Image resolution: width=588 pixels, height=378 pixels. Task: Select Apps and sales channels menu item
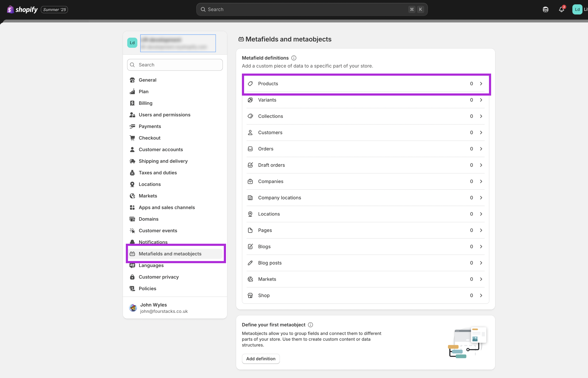point(167,207)
